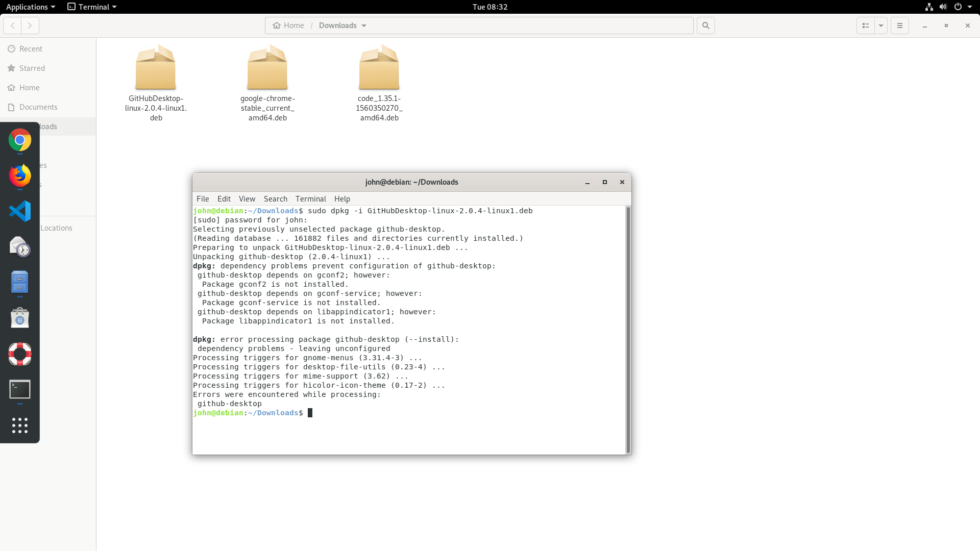The height and width of the screenshot is (551, 980).
Task: Open Google Chrome from the dock
Action: [x=20, y=140]
